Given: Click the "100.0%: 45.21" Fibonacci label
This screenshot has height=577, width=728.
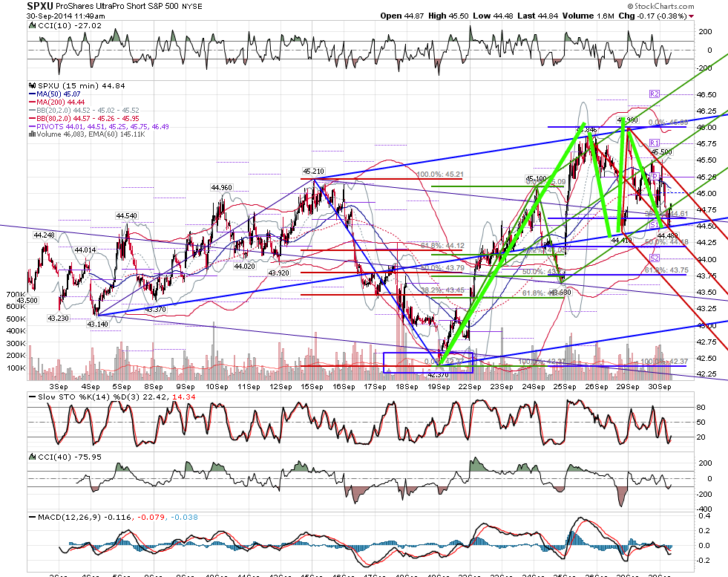Looking at the screenshot, I should click(440, 175).
